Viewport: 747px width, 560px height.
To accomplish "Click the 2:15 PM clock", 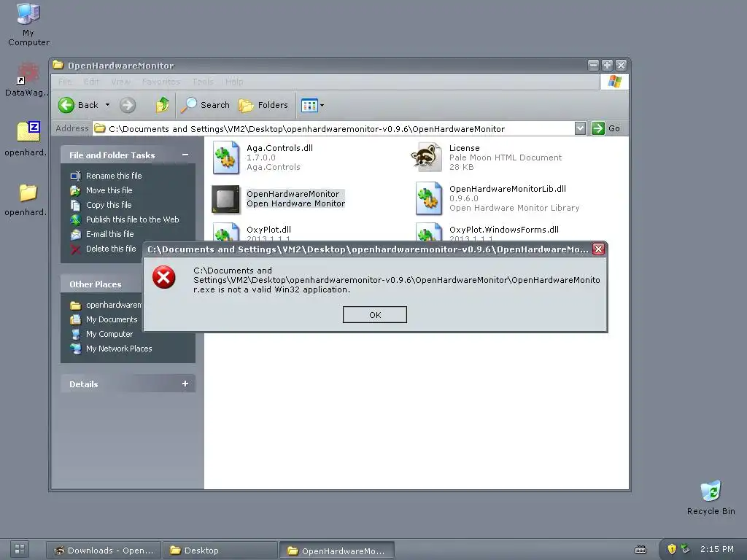I will click(x=716, y=549).
